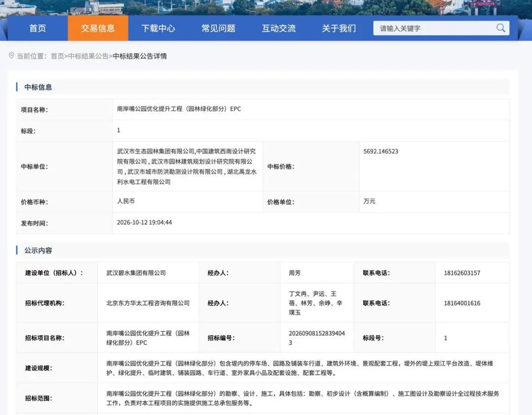Select the bid price 5692.146523
Viewport: 532px width, 415px height.
(381, 151)
